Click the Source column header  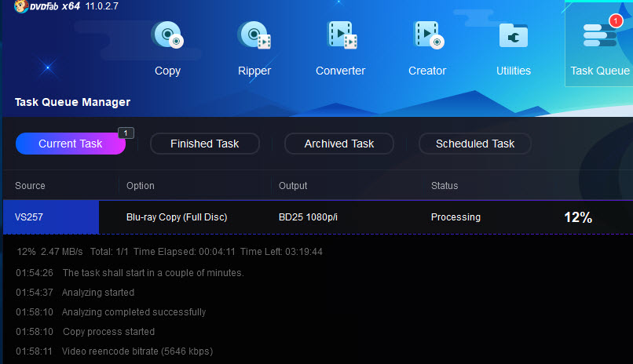click(30, 186)
